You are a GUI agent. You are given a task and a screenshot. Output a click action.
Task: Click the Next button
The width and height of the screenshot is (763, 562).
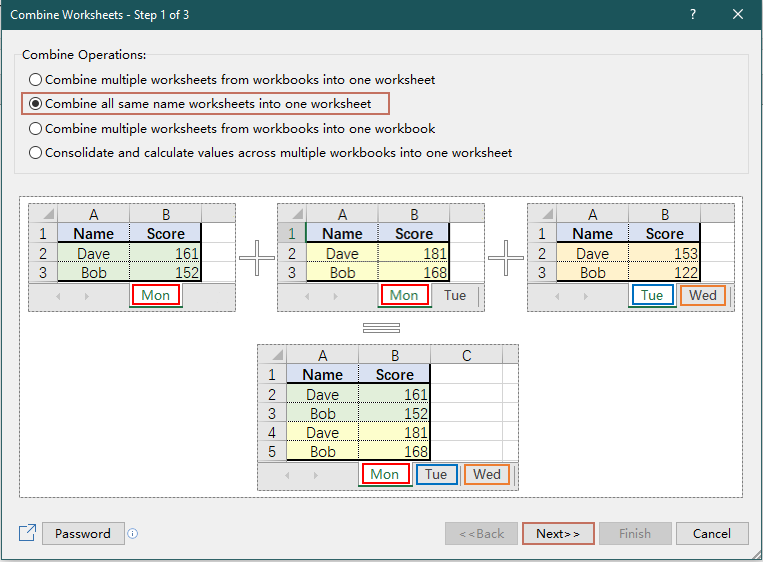click(x=558, y=533)
